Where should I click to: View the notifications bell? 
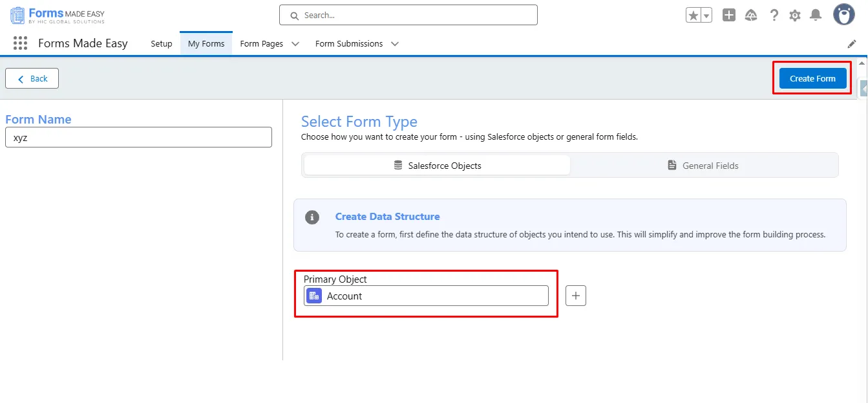click(x=816, y=16)
